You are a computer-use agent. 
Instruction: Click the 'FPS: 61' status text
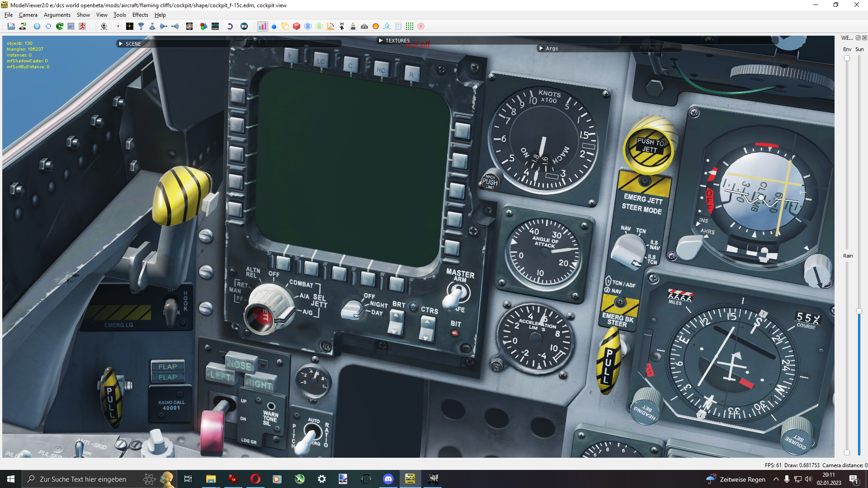773,465
